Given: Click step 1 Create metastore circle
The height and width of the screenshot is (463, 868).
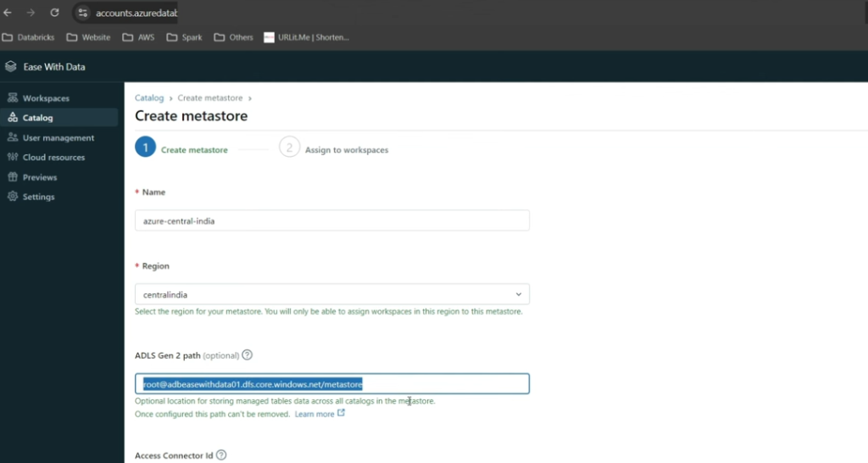Looking at the screenshot, I should 146,148.
